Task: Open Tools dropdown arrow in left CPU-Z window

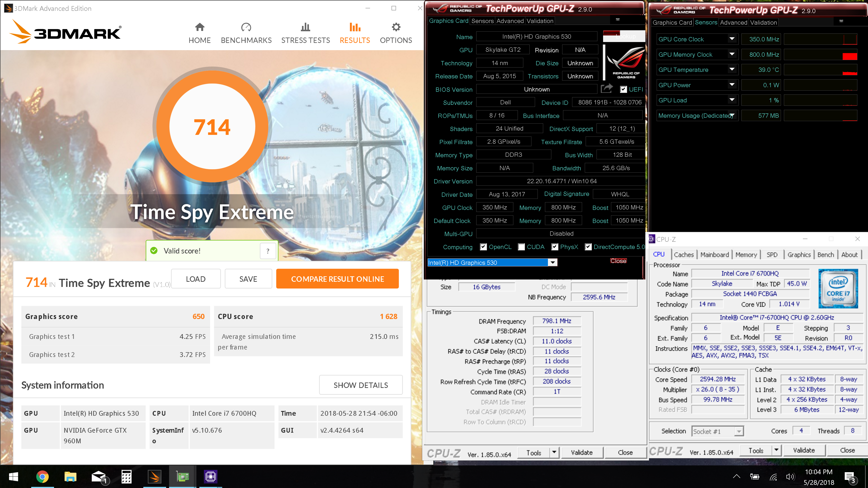Action: (x=554, y=452)
